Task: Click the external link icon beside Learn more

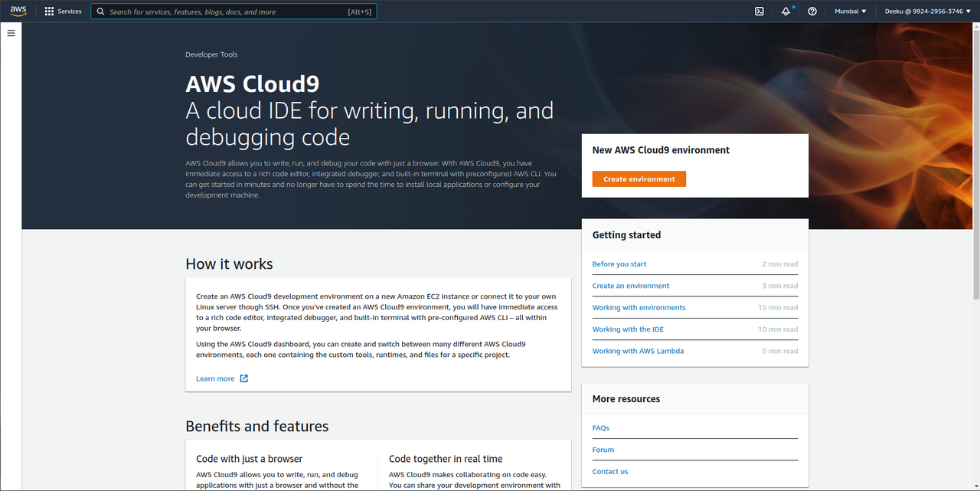Action: [244, 378]
